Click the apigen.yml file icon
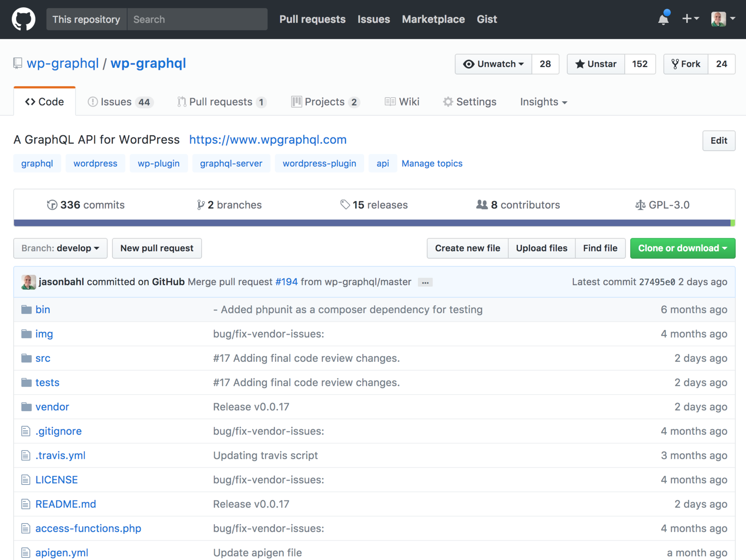The height and width of the screenshot is (560, 746). point(26,553)
